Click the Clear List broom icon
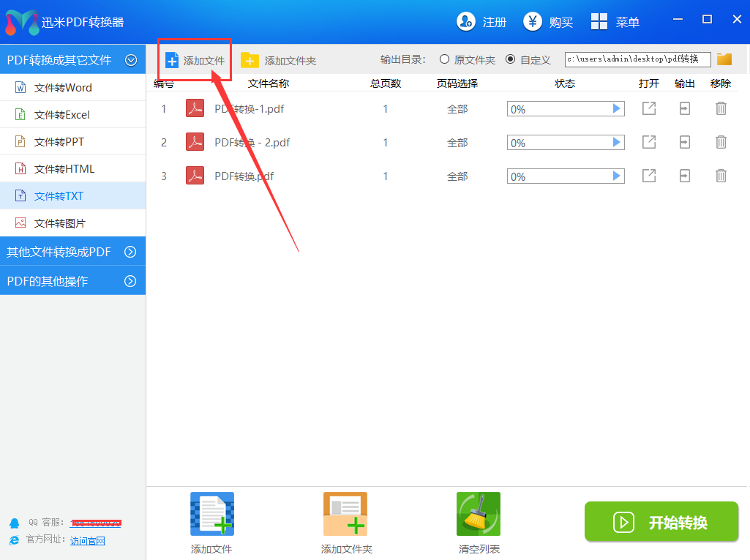The height and width of the screenshot is (560, 750). click(x=479, y=515)
